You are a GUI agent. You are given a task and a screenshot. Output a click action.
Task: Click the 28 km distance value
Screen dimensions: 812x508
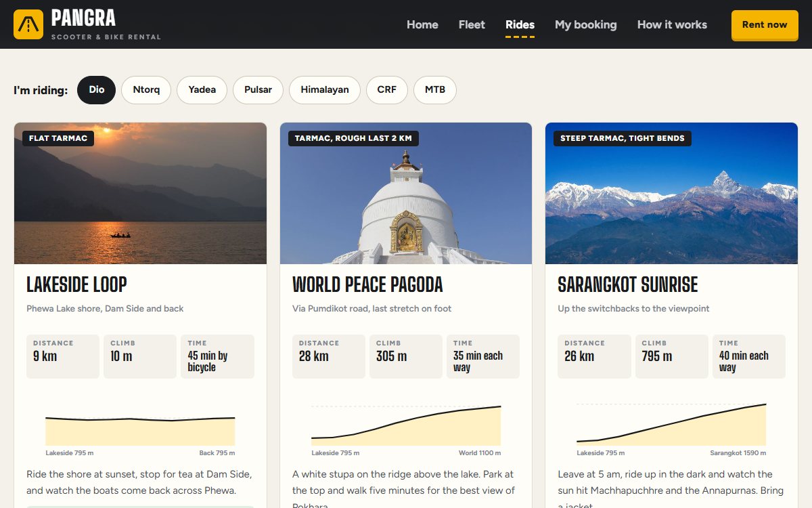[313, 356]
